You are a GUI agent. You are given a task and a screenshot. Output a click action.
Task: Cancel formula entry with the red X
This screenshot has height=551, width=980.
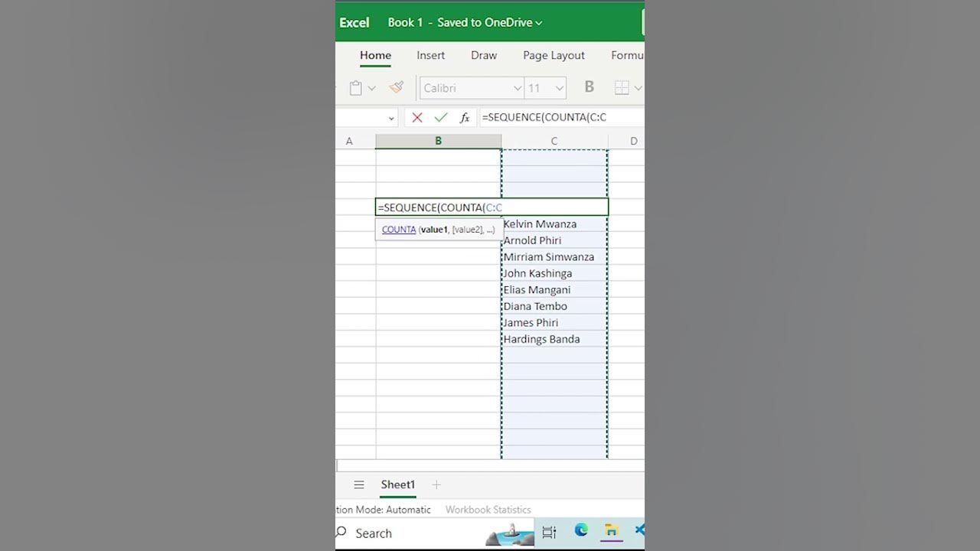tap(416, 117)
